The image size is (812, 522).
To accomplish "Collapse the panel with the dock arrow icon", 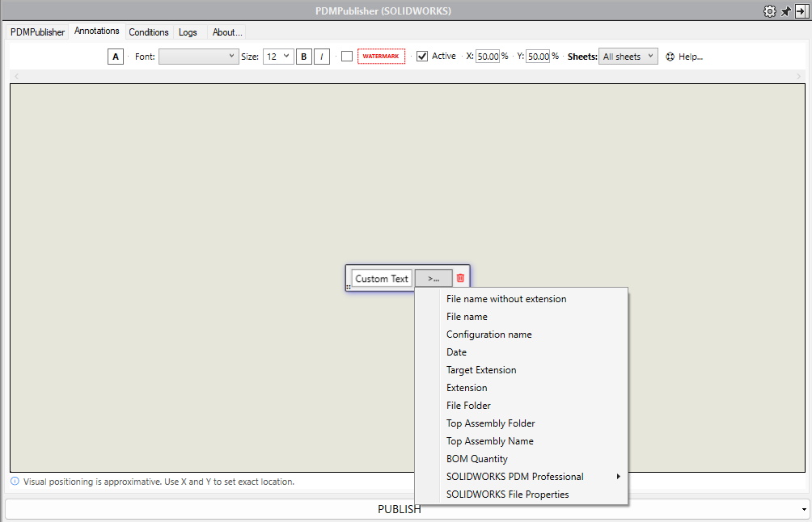I will tap(800, 11).
